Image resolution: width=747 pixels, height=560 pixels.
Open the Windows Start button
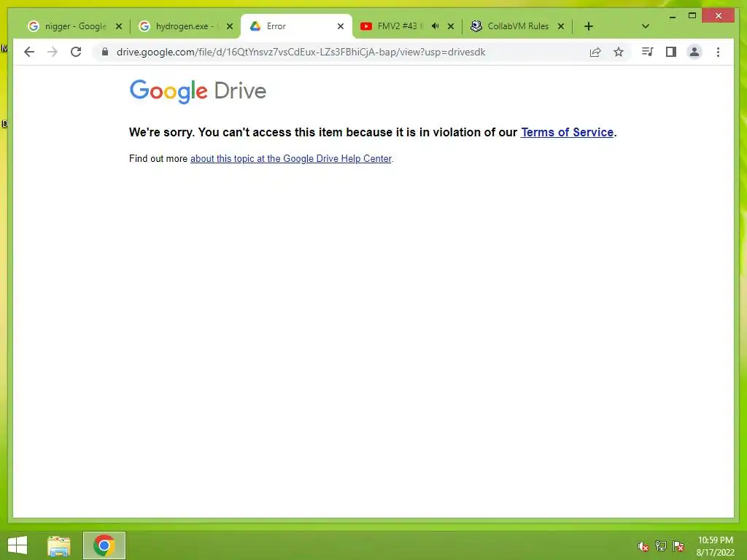[x=18, y=545]
